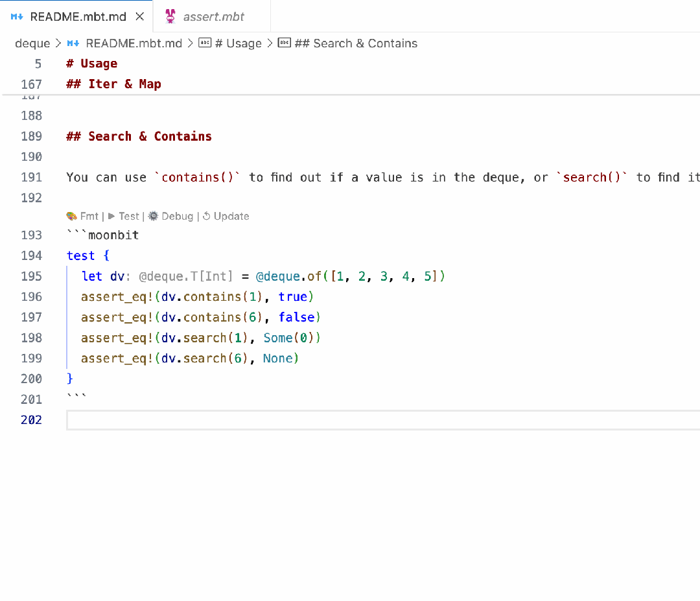Click the ```moonbit fence line
Viewport: 700px width, 601px height.
point(102,235)
